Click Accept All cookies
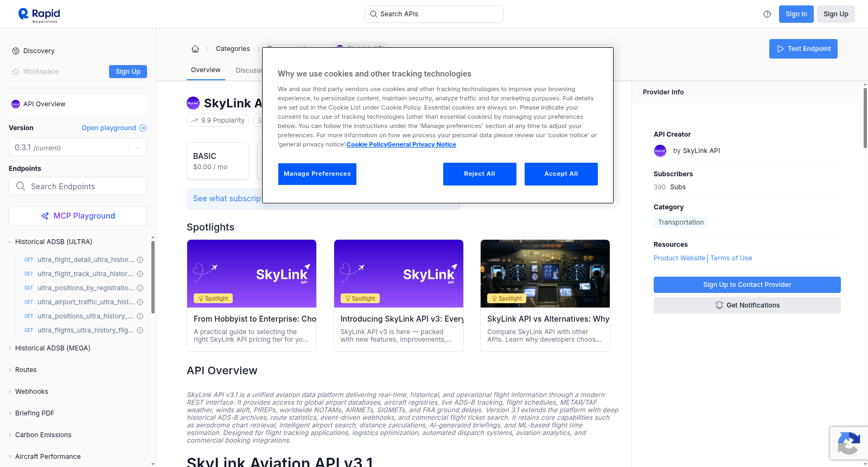The image size is (868, 467). pos(561,174)
